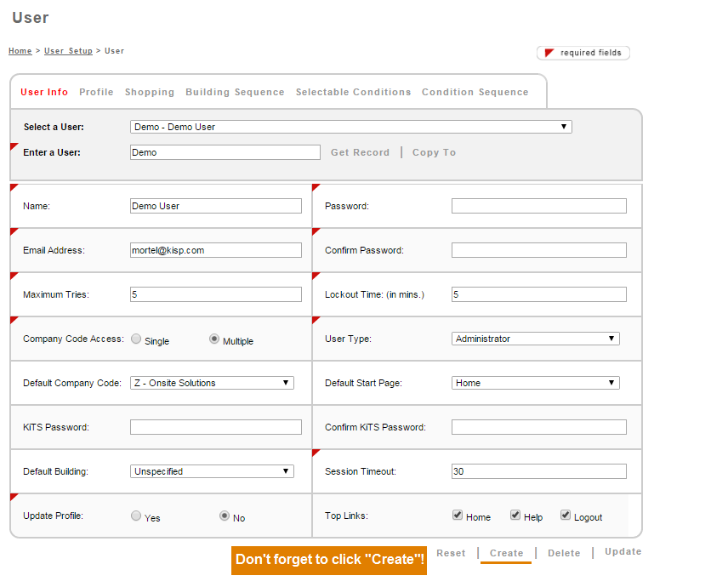Screen dimensions: 728x587
Task: Open the Default Company Code dropdown
Action: (x=212, y=383)
